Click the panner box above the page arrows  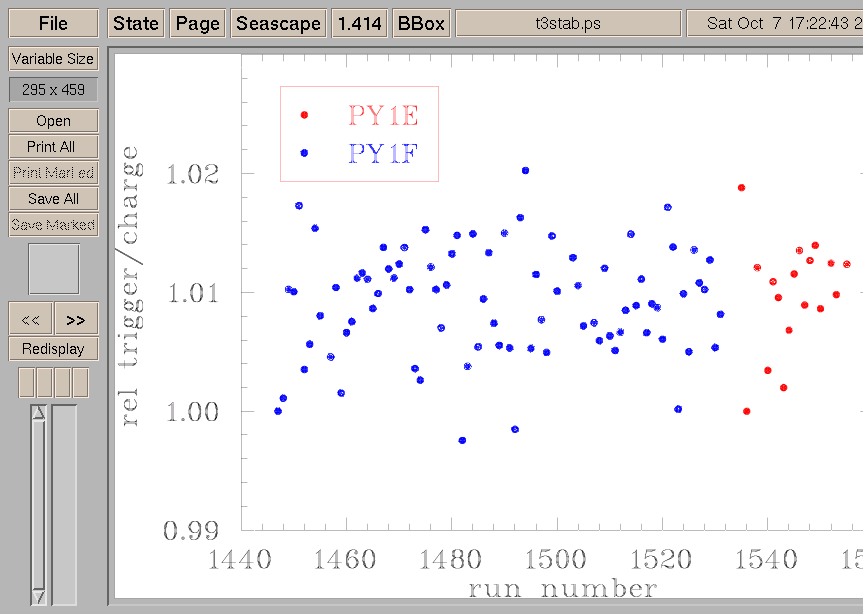pos(54,269)
